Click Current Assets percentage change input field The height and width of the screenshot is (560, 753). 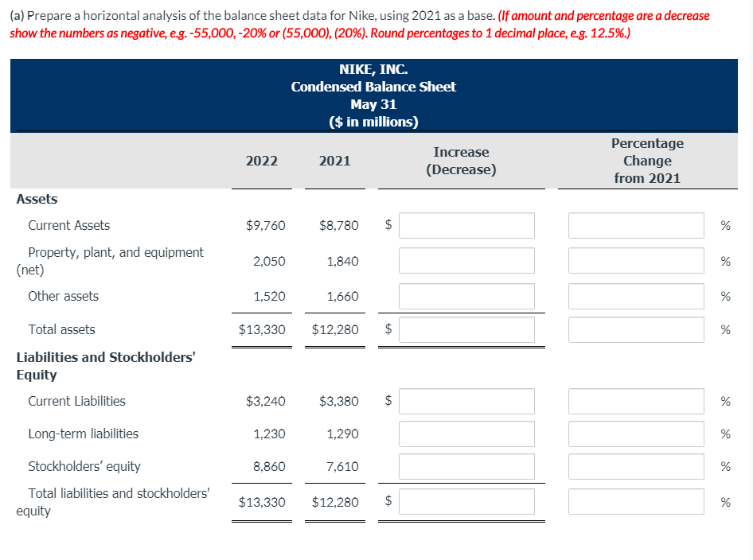click(636, 226)
